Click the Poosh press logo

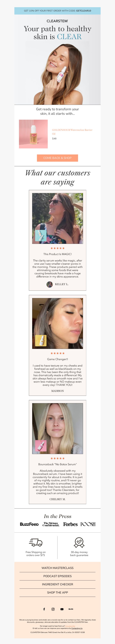[88, 524]
